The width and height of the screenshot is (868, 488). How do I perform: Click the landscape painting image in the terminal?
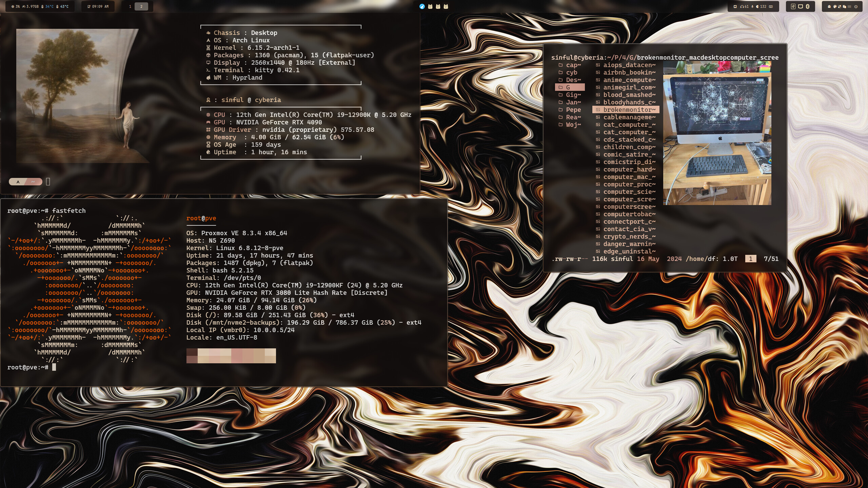83,96
